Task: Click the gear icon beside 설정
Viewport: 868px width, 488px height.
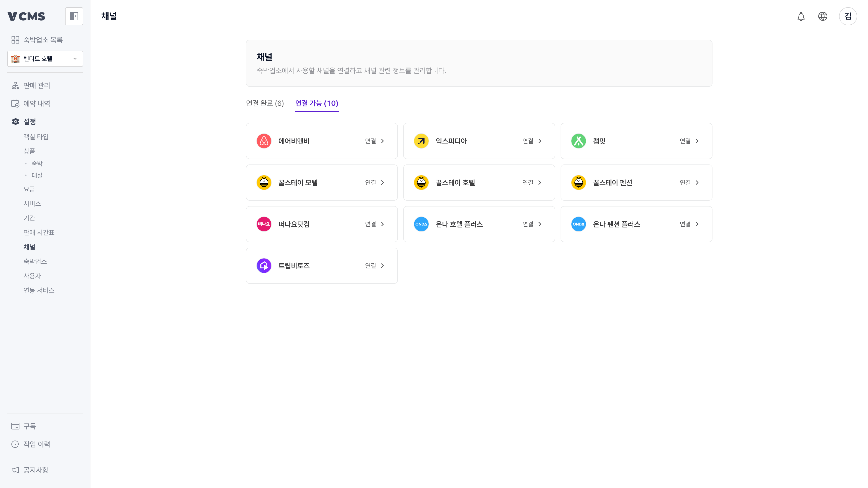Action: [15, 122]
